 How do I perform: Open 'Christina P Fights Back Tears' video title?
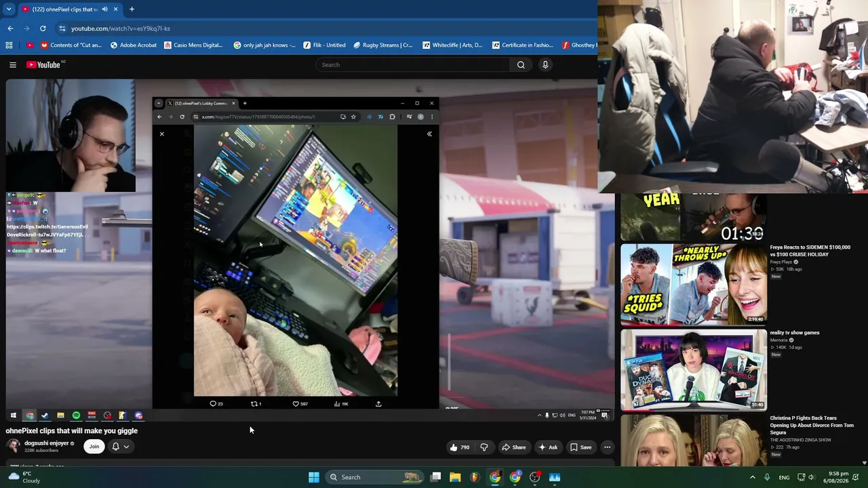[x=812, y=425]
